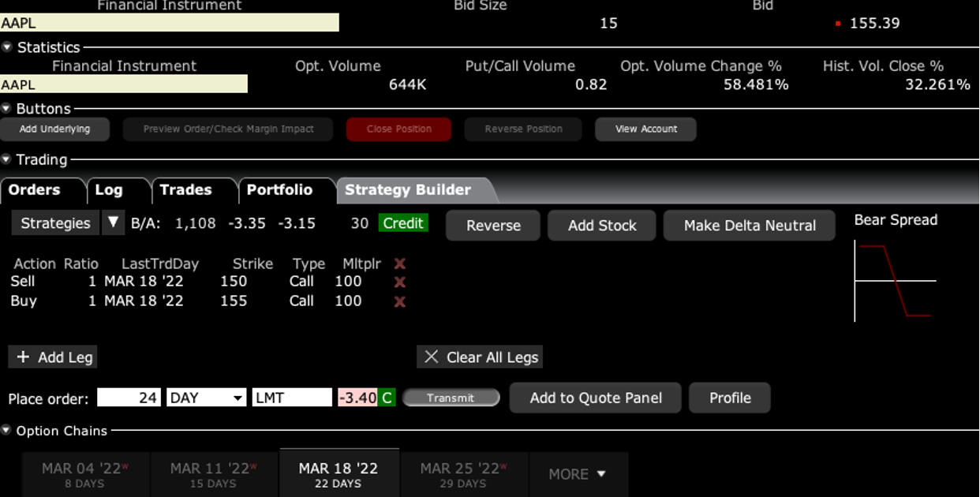Click the spread bid -3.35
980x497 pixels.
point(247,223)
